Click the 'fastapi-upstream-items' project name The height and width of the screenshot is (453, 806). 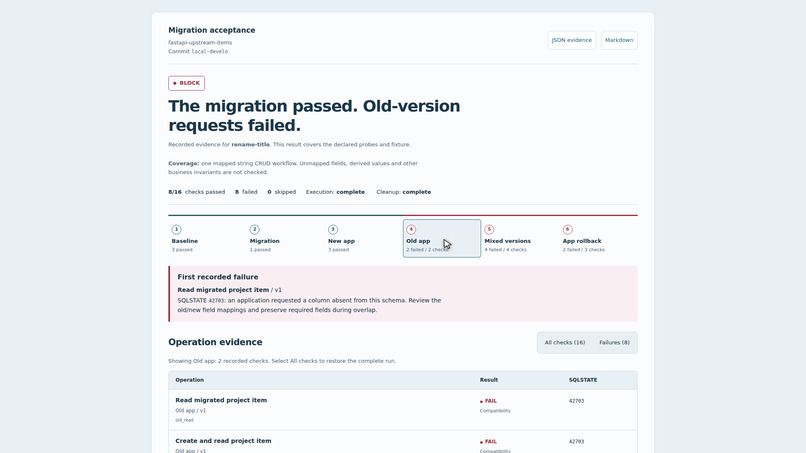200,43
